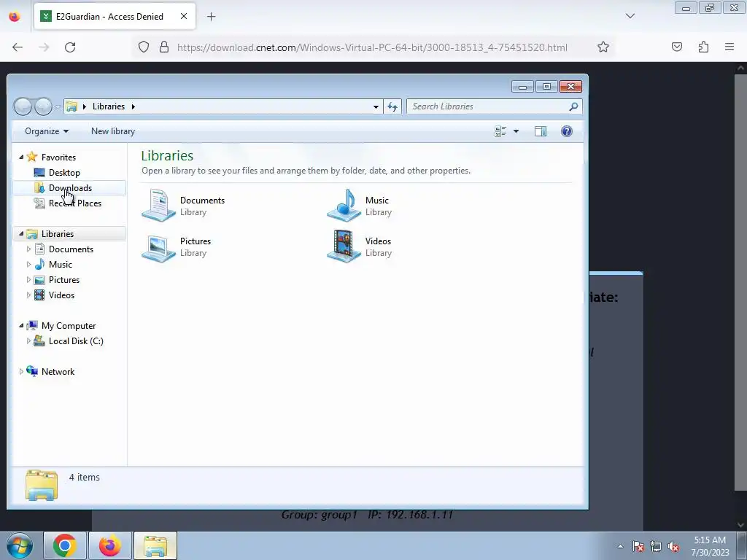
Task: Open the Windows Start orb
Action: coord(20,545)
